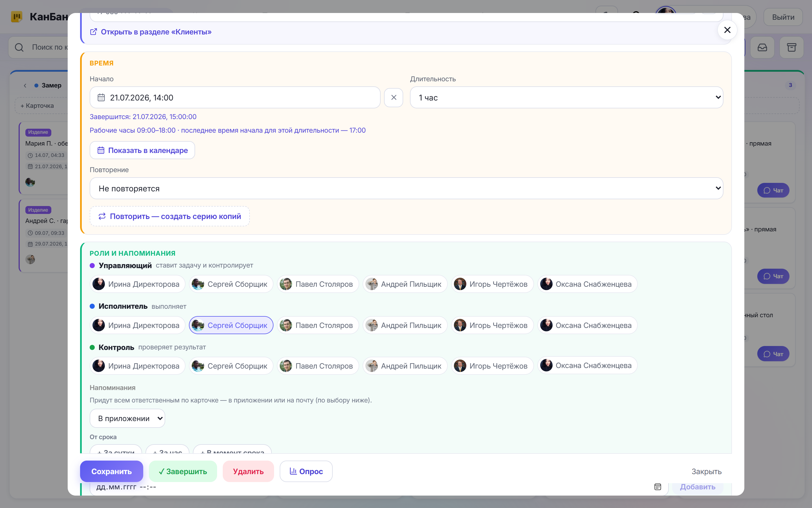This screenshot has width=812, height=508.
Task: Select Игорь Чертёжов as Исполнитель
Action: 492,325
